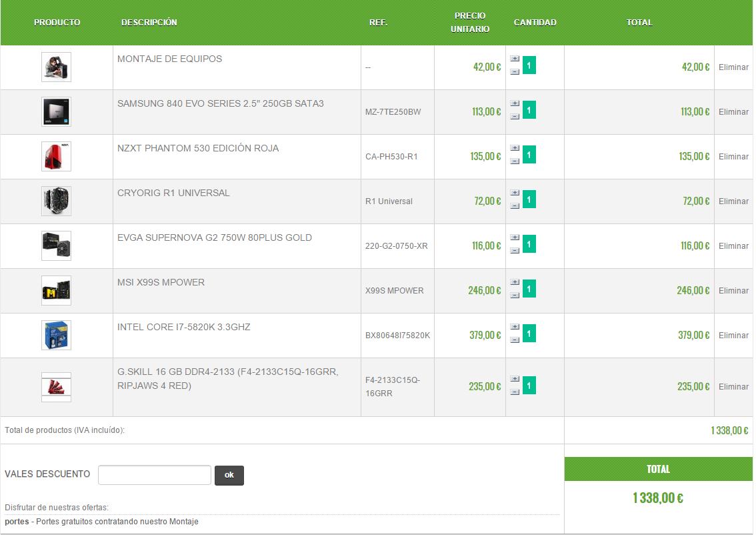
Task: Open the Intel Core i7 box thumbnail
Action: click(x=56, y=336)
